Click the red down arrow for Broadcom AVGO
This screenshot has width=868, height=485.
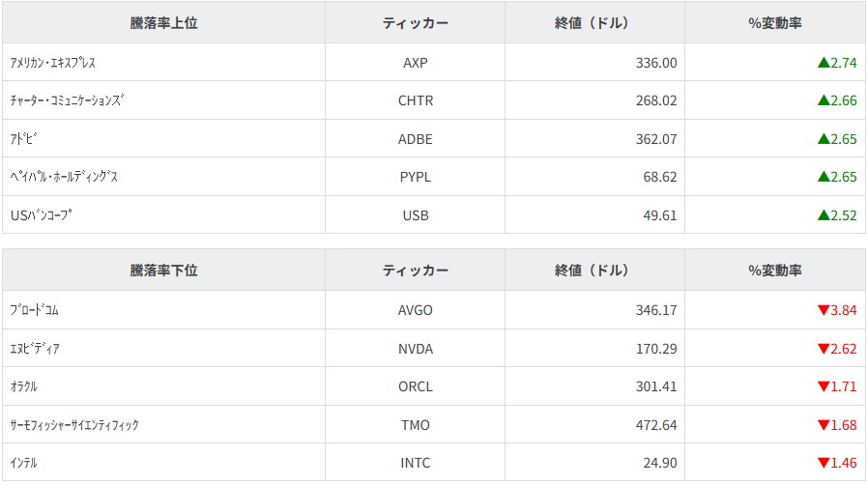click(x=823, y=310)
